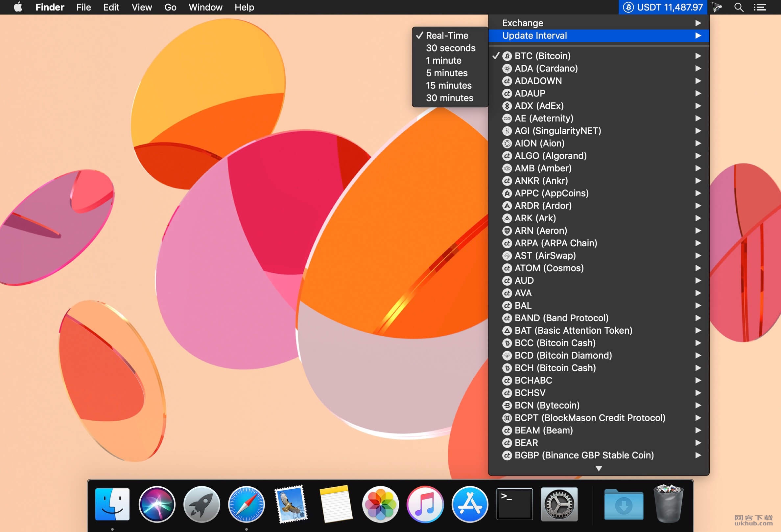Expand the BCH (Bitcoin Cash) submenu arrow

click(698, 368)
